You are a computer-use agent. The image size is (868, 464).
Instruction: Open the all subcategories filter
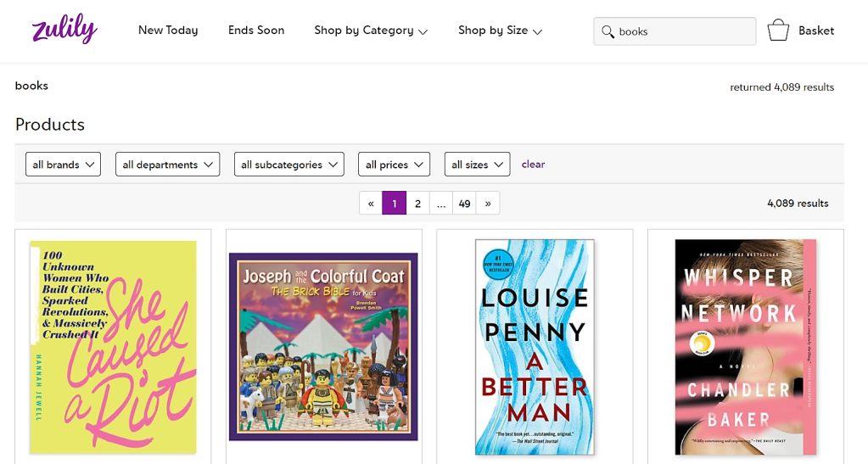(288, 165)
